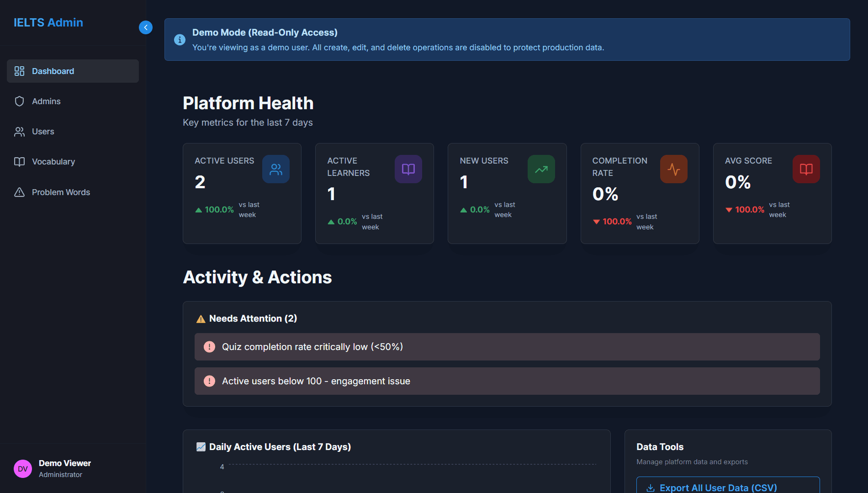Click the Needs Attention warning icon
The width and height of the screenshot is (868, 493).
tap(201, 319)
